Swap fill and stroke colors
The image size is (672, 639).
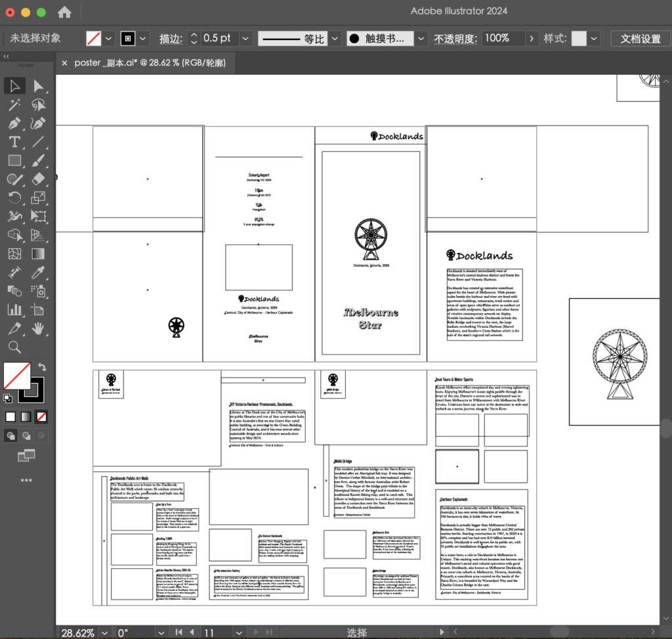[42, 367]
